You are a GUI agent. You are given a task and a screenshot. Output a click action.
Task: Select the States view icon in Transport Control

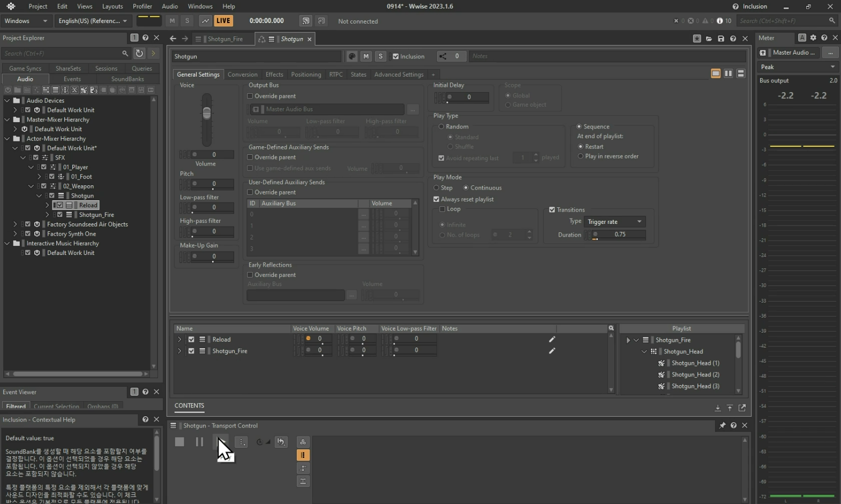pos(303,442)
